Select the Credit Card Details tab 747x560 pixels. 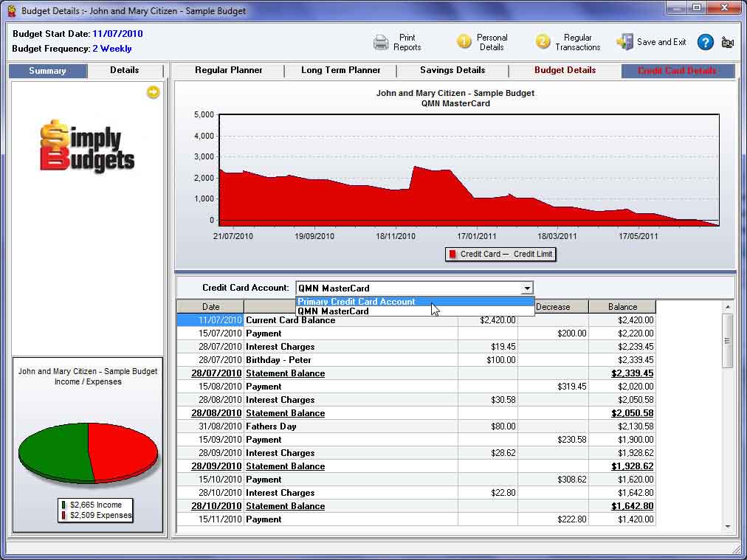pos(678,71)
